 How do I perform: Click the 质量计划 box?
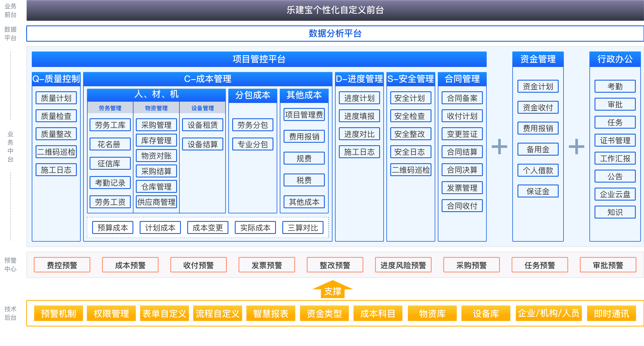(56, 98)
